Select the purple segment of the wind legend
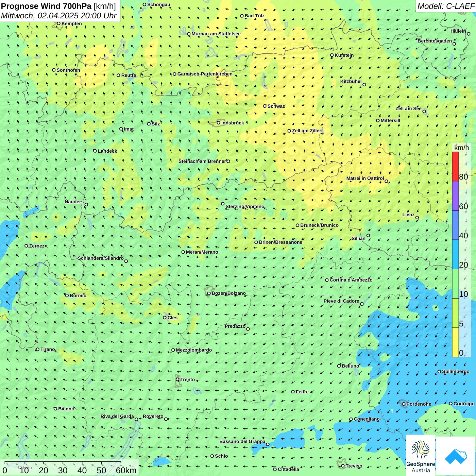 455,196
